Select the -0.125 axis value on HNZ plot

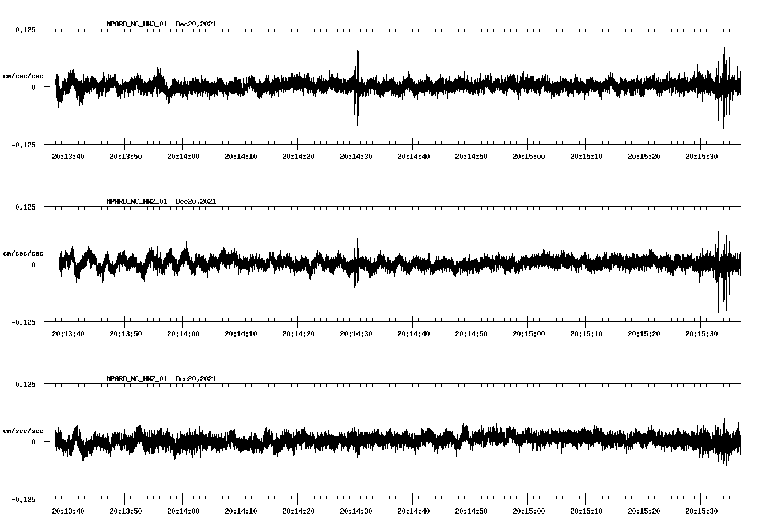click(x=23, y=499)
